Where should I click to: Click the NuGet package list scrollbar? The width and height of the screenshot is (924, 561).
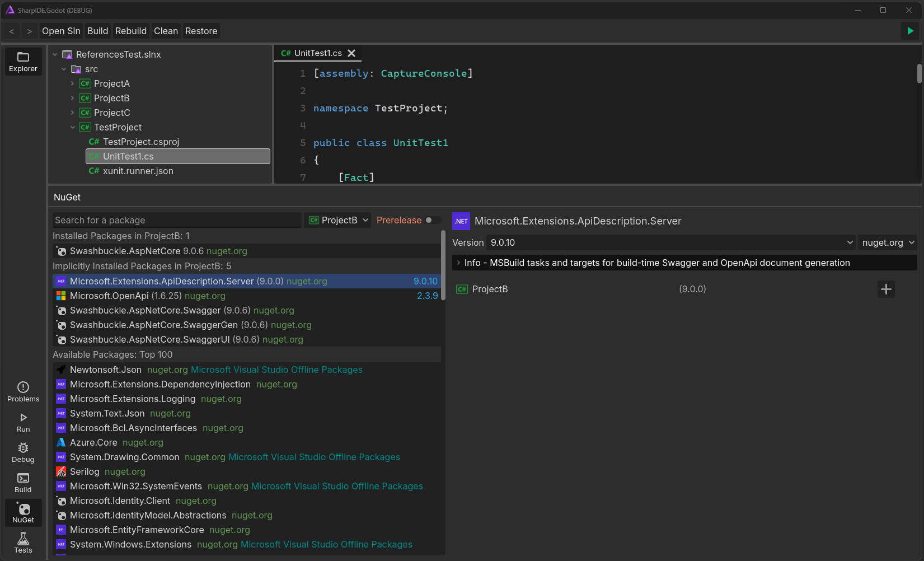(443, 265)
